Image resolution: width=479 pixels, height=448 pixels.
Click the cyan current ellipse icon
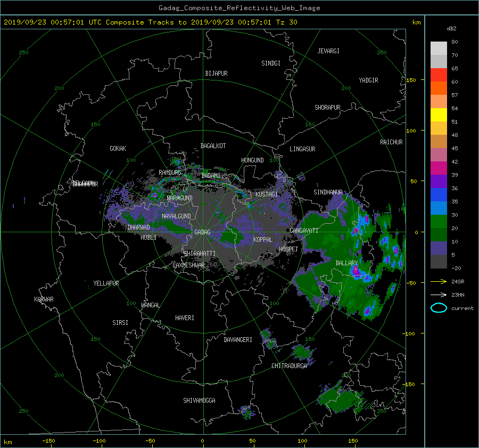coord(439,308)
